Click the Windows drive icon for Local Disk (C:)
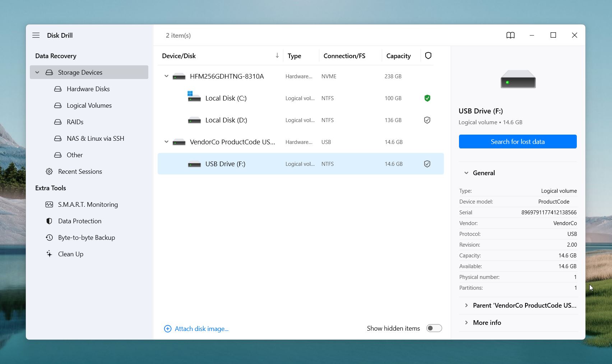Image resolution: width=612 pixels, height=364 pixels. [x=194, y=97]
